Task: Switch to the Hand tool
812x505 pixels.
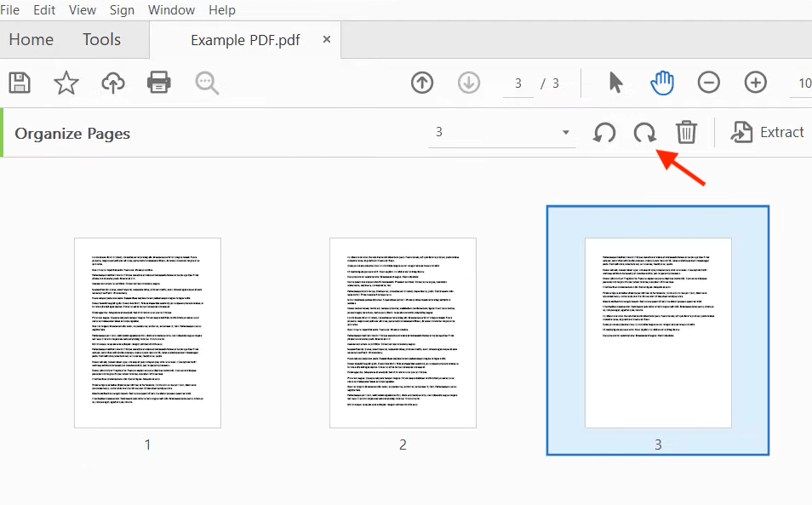Action: (661, 83)
